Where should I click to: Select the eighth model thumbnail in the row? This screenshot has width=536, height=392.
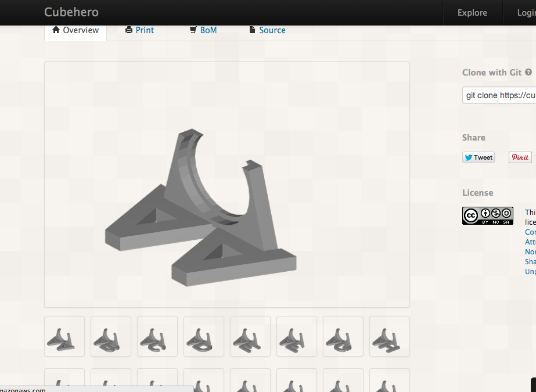tap(390, 336)
